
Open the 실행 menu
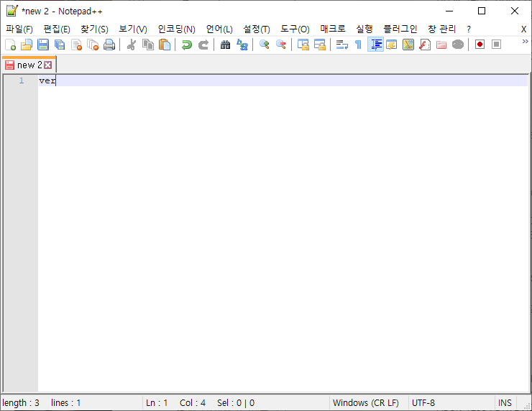tap(364, 29)
